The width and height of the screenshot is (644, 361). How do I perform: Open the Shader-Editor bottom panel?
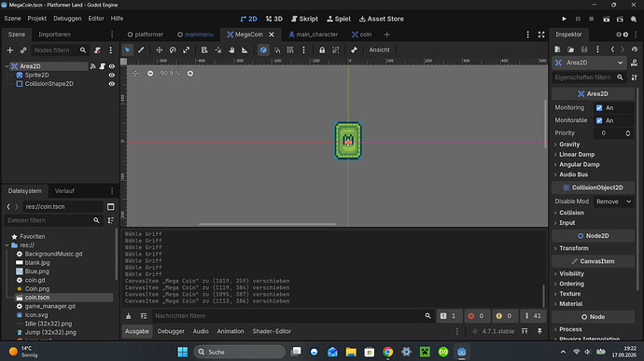pyautogui.click(x=272, y=331)
